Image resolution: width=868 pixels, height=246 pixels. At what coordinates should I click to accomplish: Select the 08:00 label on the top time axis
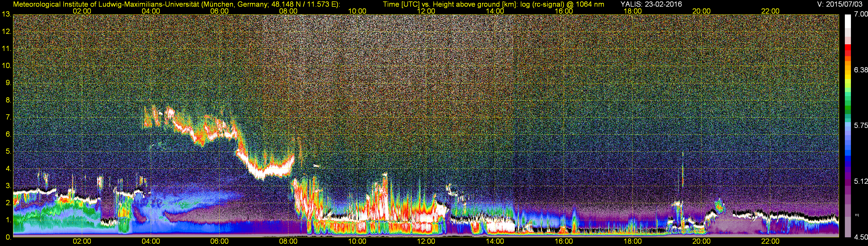pyautogui.click(x=288, y=11)
